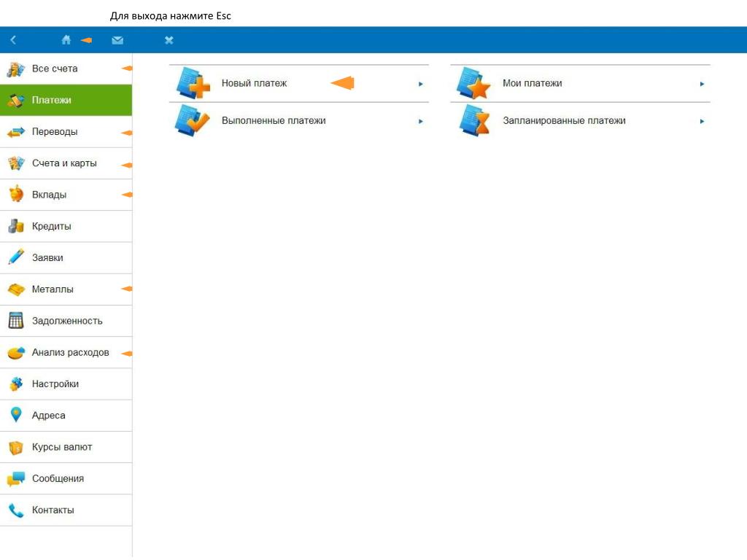Expand Новый платеж with its right arrow
Screen dimensions: 747x560
pos(421,84)
